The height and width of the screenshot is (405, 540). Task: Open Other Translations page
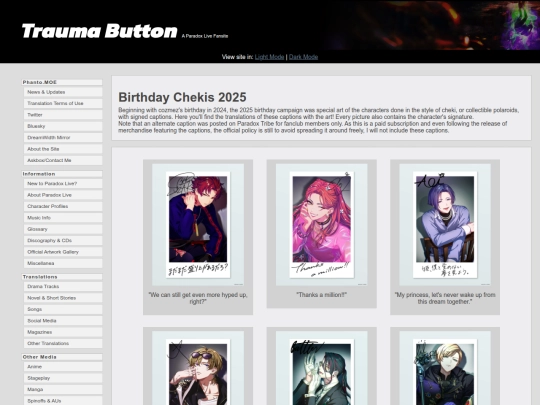tap(63, 343)
